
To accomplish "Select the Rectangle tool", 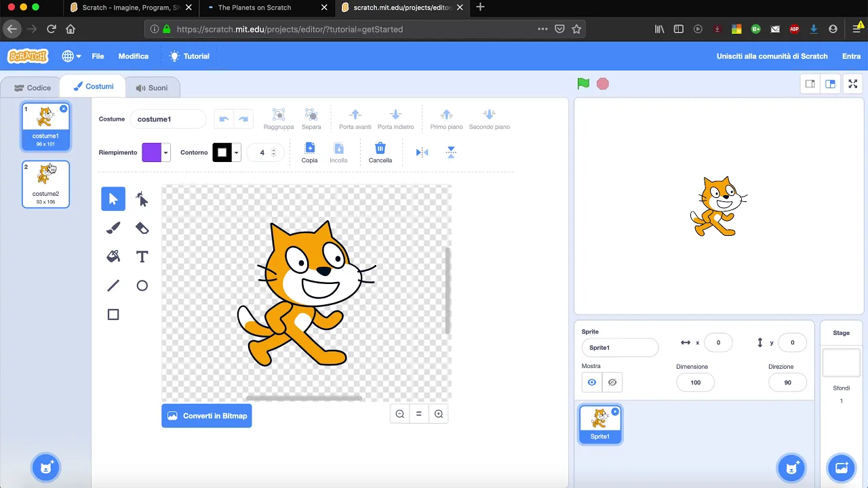I will 113,314.
